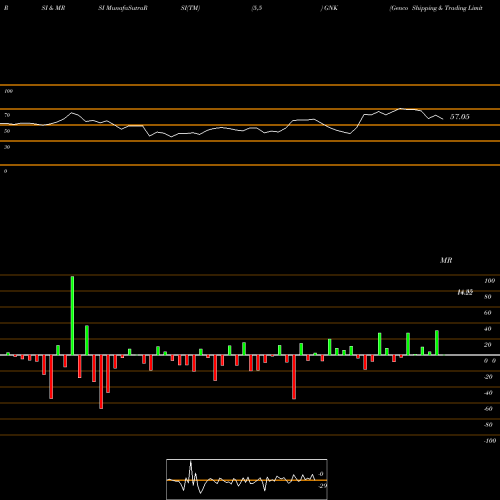Click the 70 level label on RSI axis
The width and height of the screenshot is (500, 500).
7,115
